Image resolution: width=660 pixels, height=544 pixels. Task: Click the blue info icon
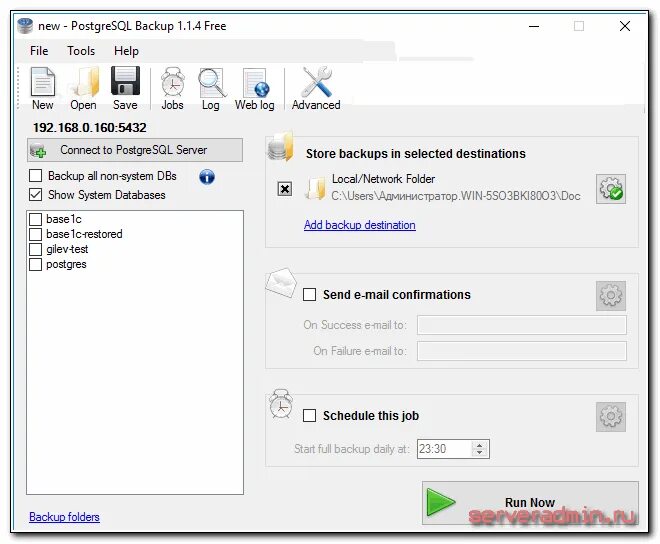(x=207, y=177)
